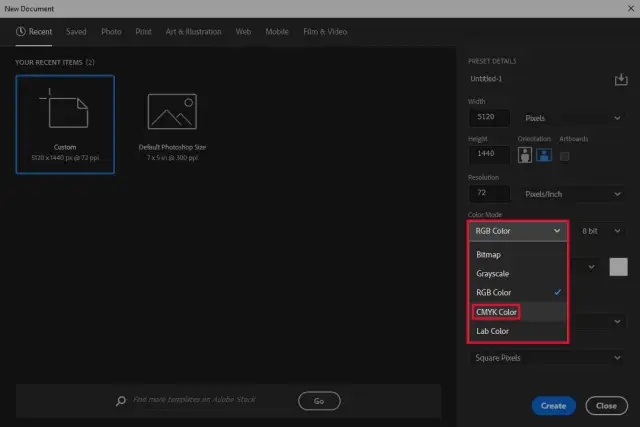Expand the 8 bit depth dropdown
This screenshot has width=640, height=427.
click(x=601, y=231)
